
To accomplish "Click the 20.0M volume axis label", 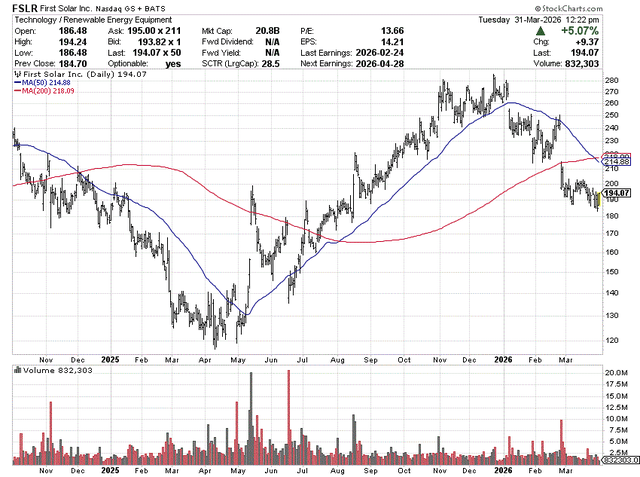I will coord(616,373).
